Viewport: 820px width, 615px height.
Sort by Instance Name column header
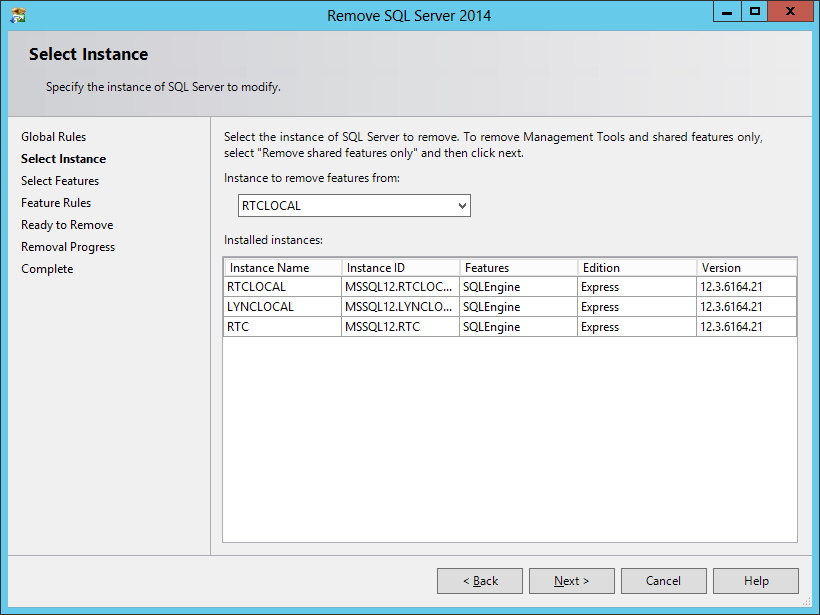(x=282, y=268)
